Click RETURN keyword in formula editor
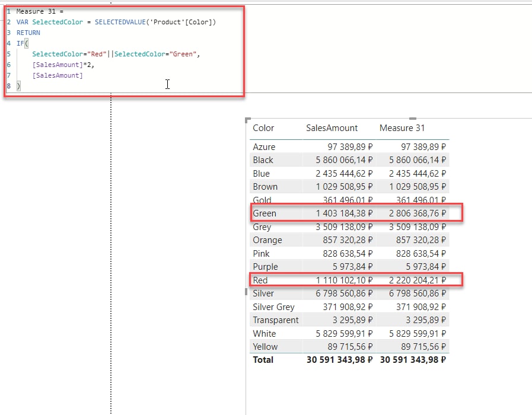 pos(28,33)
